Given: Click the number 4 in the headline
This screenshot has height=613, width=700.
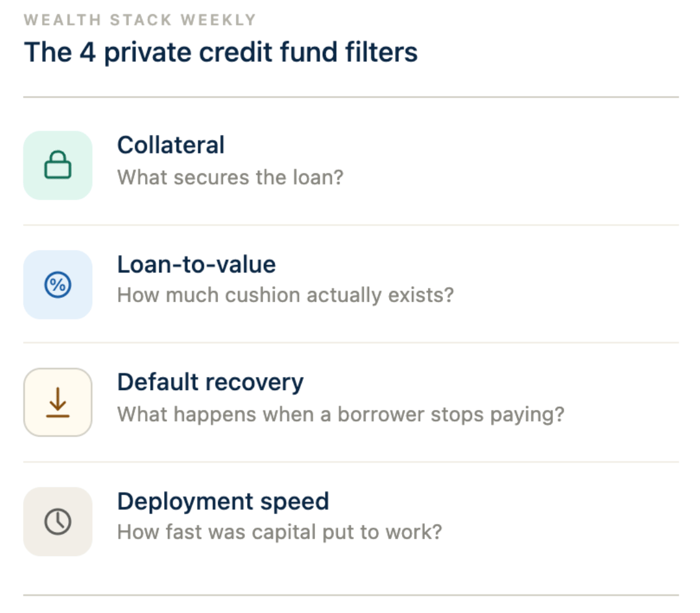Looking at the screenshot, I should tap(86, 52).
